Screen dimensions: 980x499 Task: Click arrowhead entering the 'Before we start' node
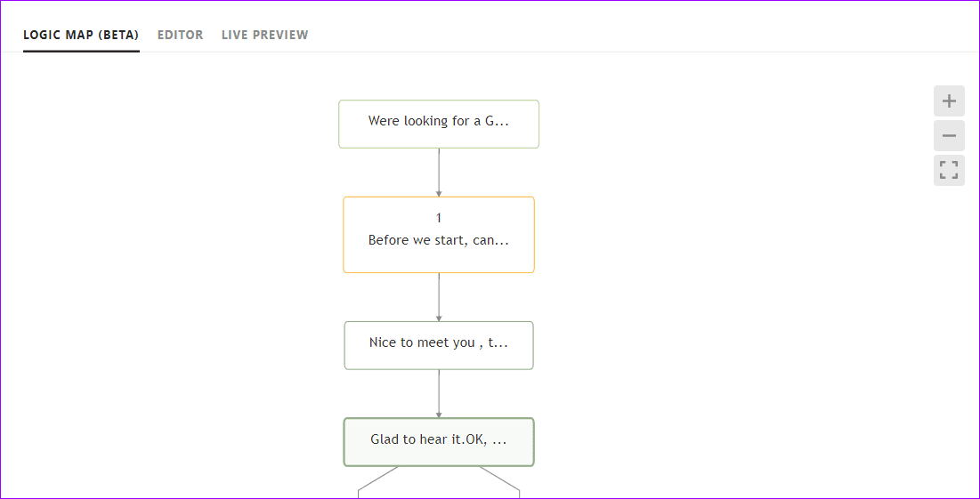[439, 194]
